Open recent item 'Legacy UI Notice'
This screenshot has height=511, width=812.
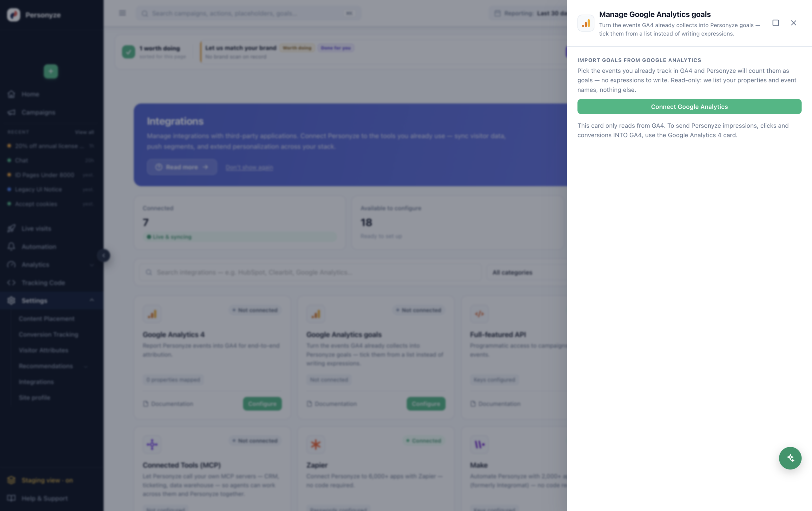(50, 189)
